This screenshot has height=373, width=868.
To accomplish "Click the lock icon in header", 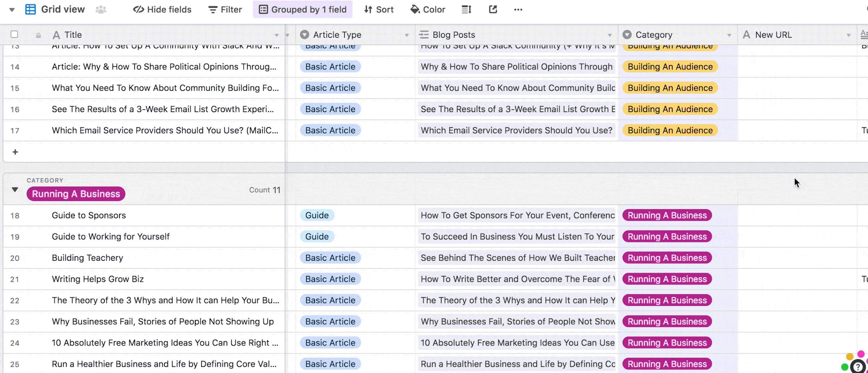I will point(38,35).
